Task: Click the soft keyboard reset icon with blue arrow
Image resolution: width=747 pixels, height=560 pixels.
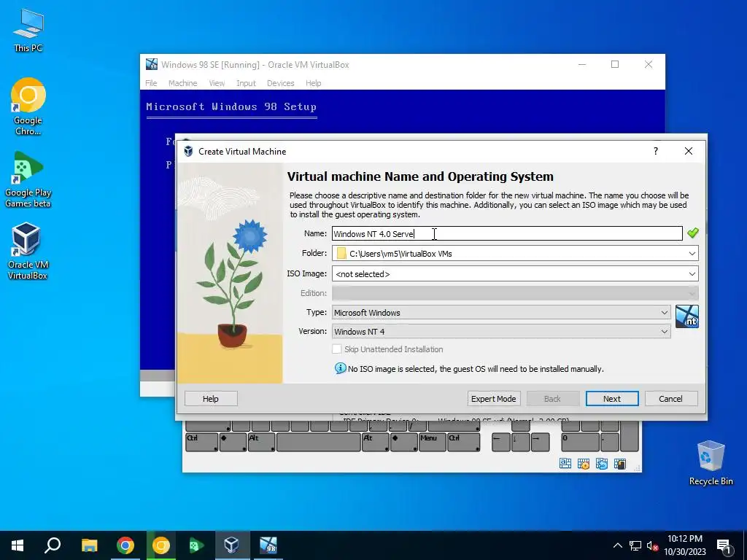Action: pos(602,463)
